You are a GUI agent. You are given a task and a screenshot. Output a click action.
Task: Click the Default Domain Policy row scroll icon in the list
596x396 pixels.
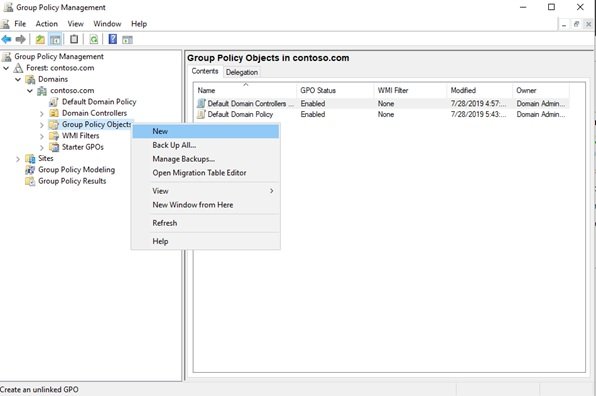click(x=201, y=114)
